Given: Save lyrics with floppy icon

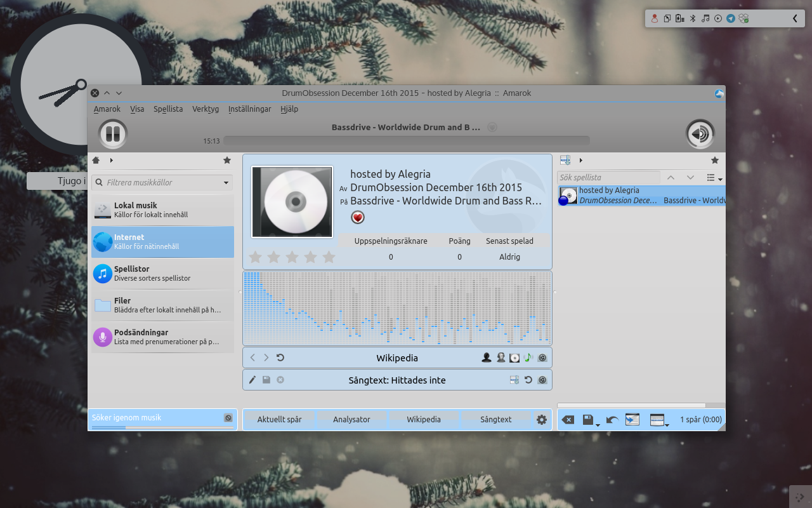Looking at the screenshot, I should (266, 380).
